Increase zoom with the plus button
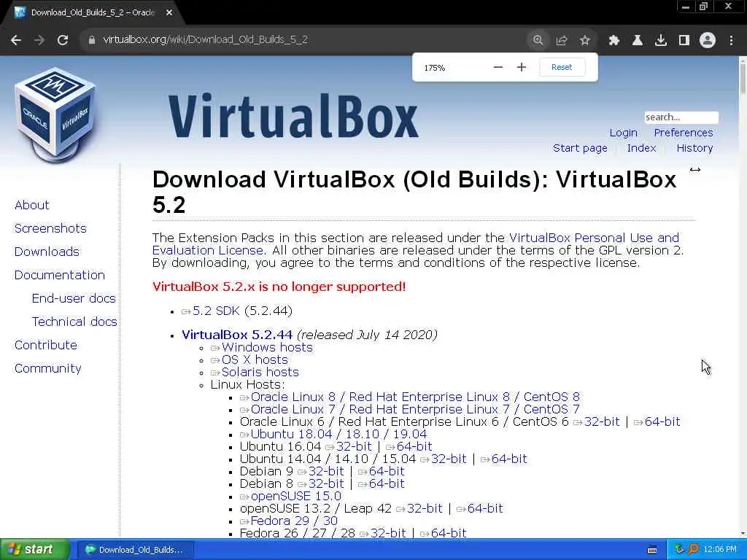747x560 pixels. point(522,67)
